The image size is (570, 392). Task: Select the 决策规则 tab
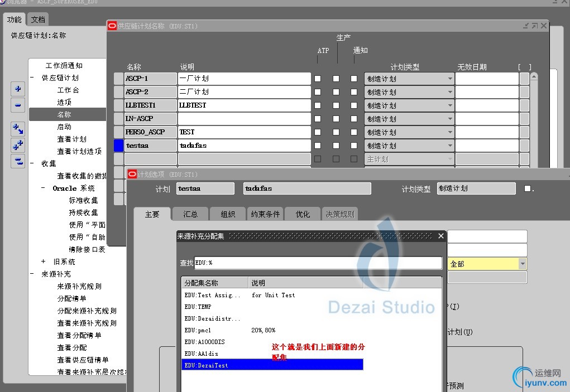tap(340, 214)
